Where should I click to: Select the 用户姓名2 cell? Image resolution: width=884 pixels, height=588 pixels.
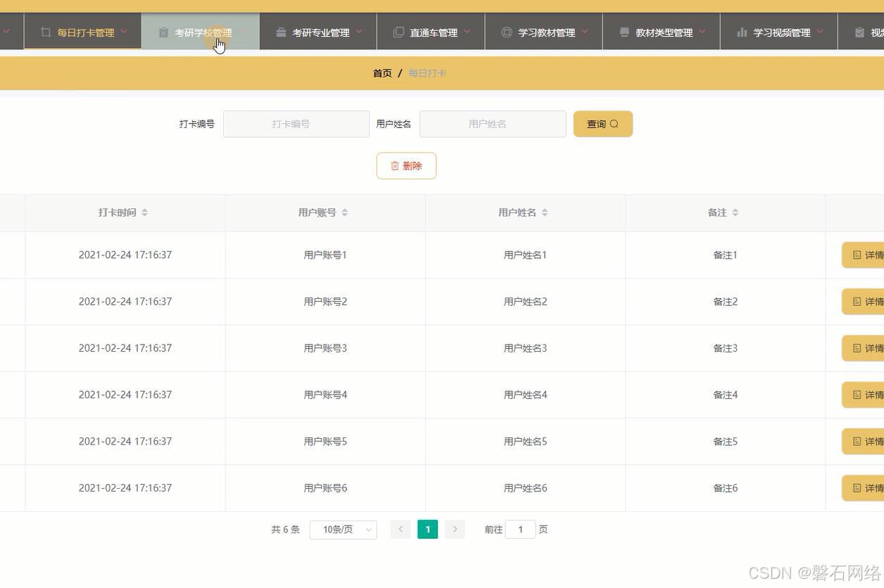(x=525, y=302)
